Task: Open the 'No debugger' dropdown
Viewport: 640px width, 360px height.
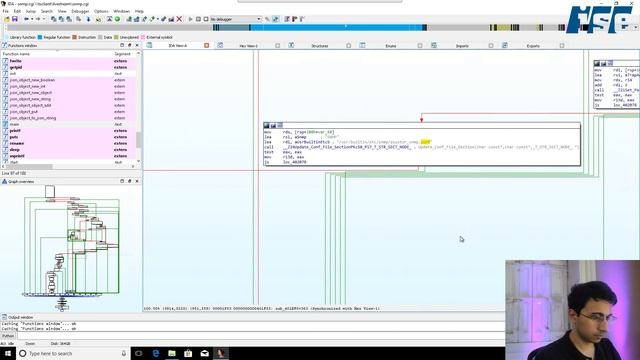Action: click(x=236, y=19)
